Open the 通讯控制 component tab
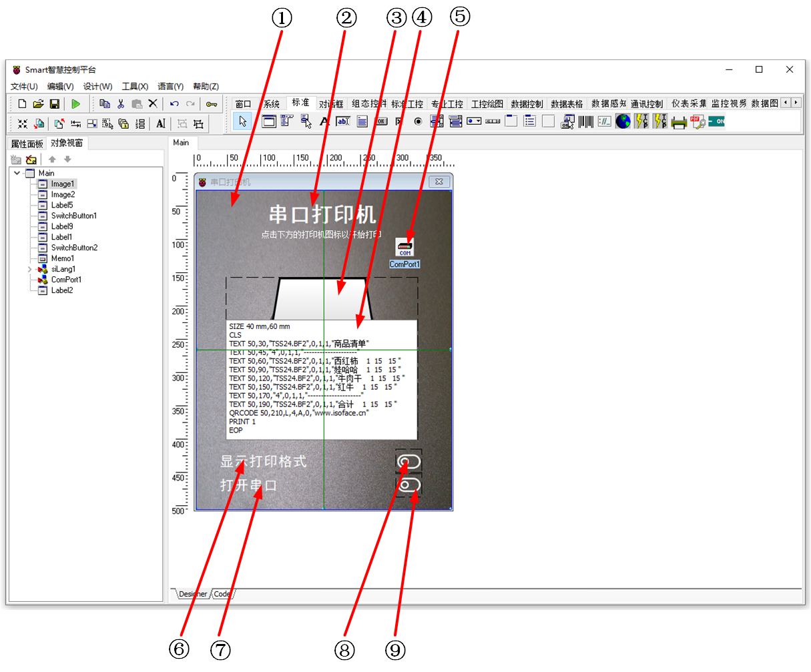The height and width of the screenshot is (672, 811). click(x=647, y=104)
